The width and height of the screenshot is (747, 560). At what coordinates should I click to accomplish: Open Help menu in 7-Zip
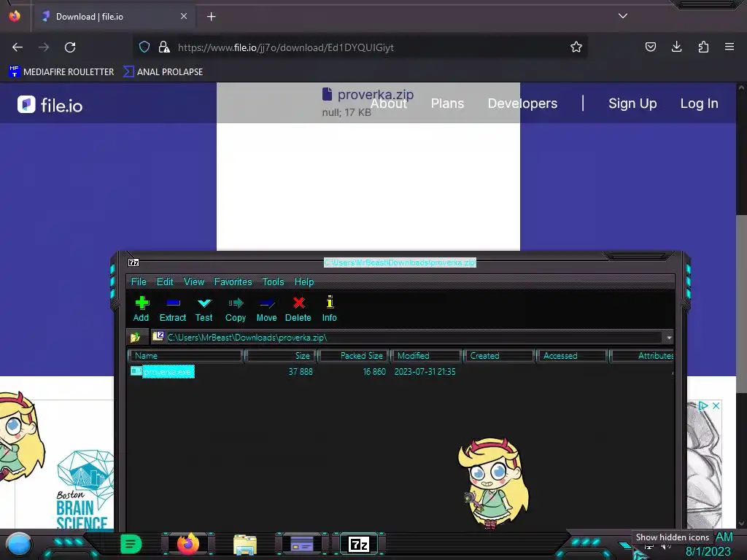tap(304, 281)
